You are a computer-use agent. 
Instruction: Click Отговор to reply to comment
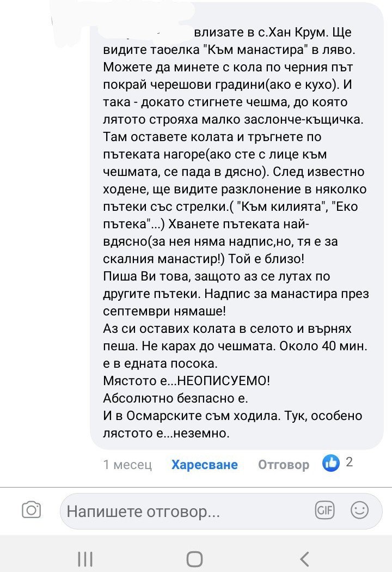coord(283,465)
